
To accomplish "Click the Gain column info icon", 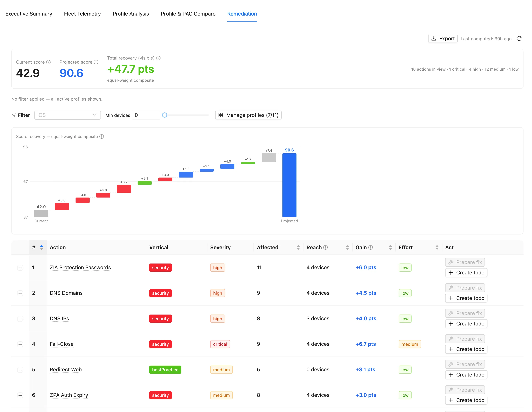I will pyautogui.click(x=371, y=247).
